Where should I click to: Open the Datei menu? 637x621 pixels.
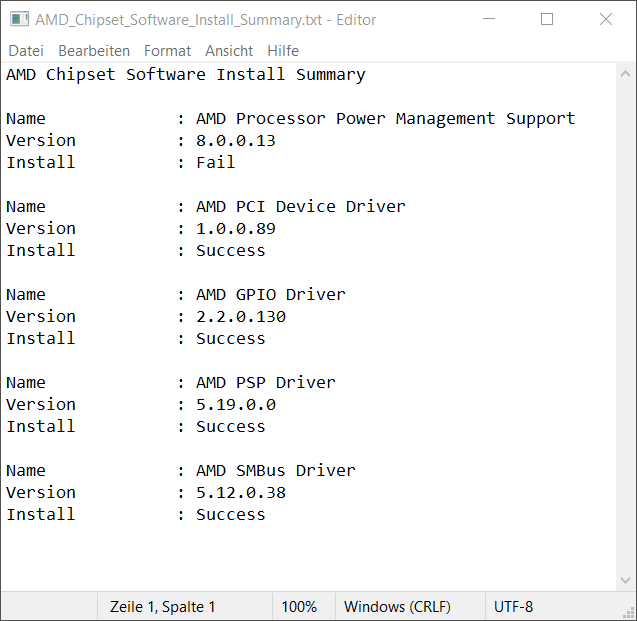[26, 50]
